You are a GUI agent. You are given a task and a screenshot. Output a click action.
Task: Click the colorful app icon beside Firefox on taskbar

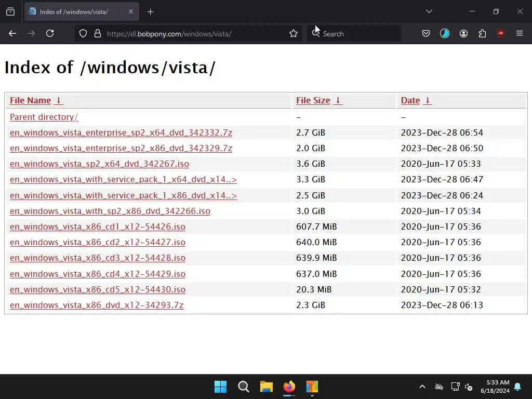[x=312, y=387]
